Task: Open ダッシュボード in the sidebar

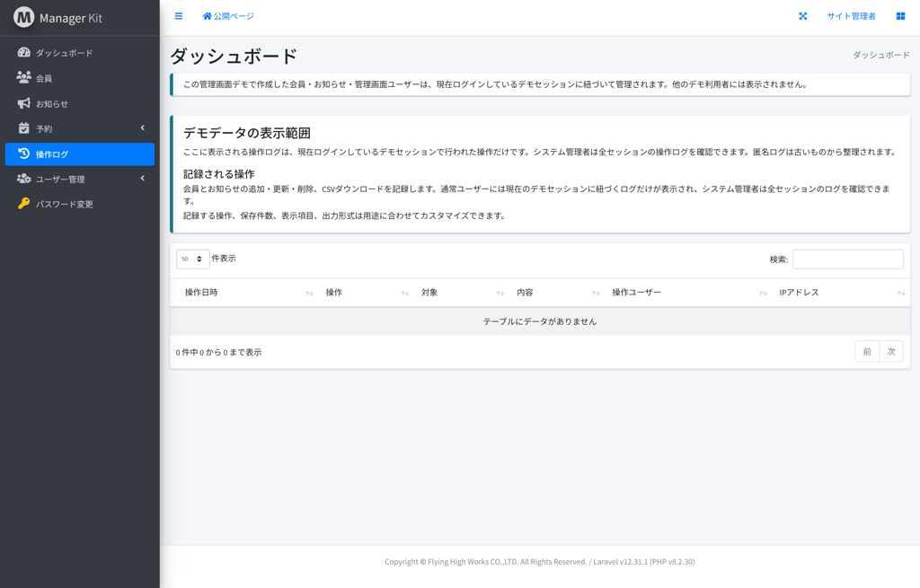Action: (x=80, y=53)
